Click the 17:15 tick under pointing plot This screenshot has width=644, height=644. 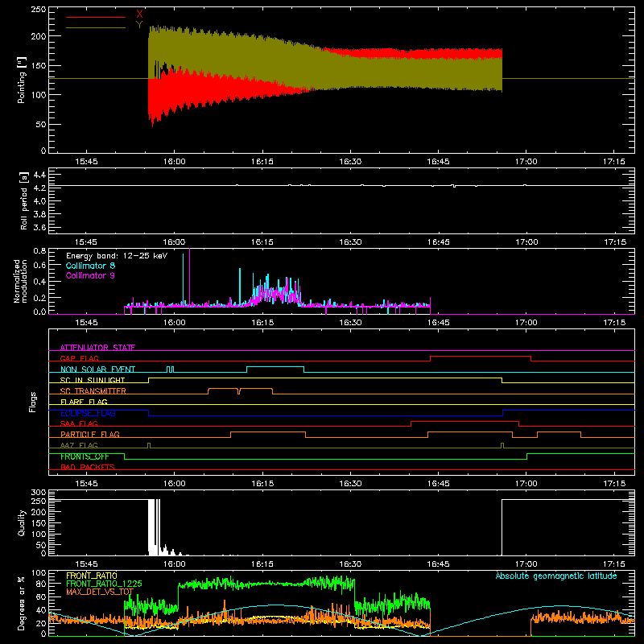tap(614, 162)
